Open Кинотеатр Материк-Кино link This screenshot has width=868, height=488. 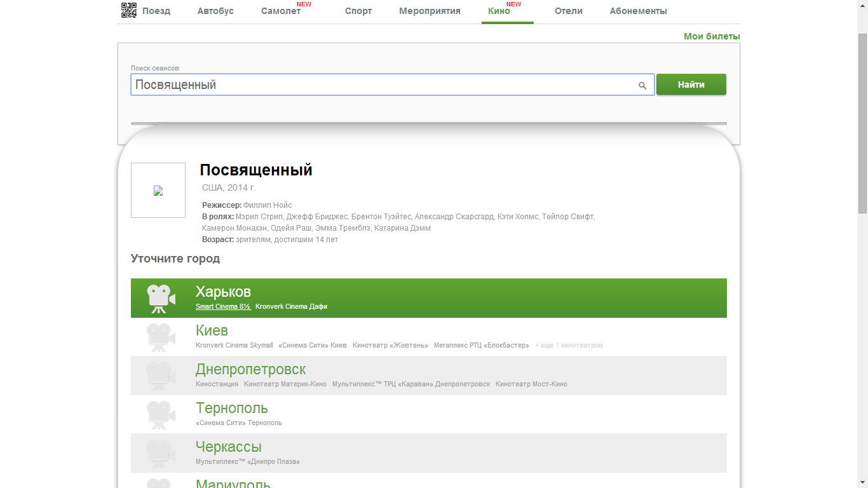pyautogui.click(x=285, y=384)
